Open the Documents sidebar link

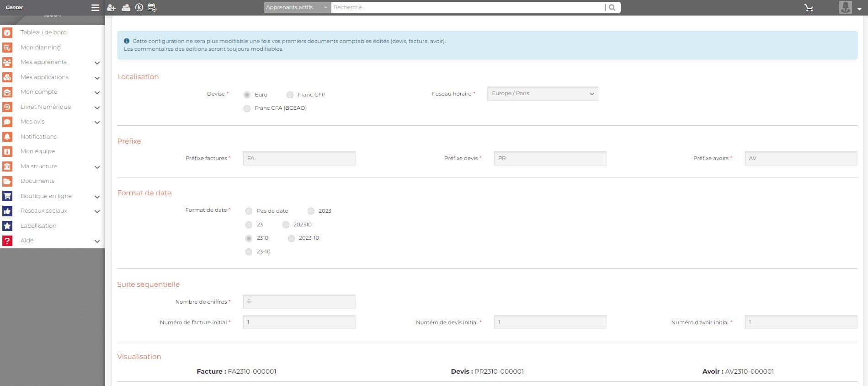37,181
